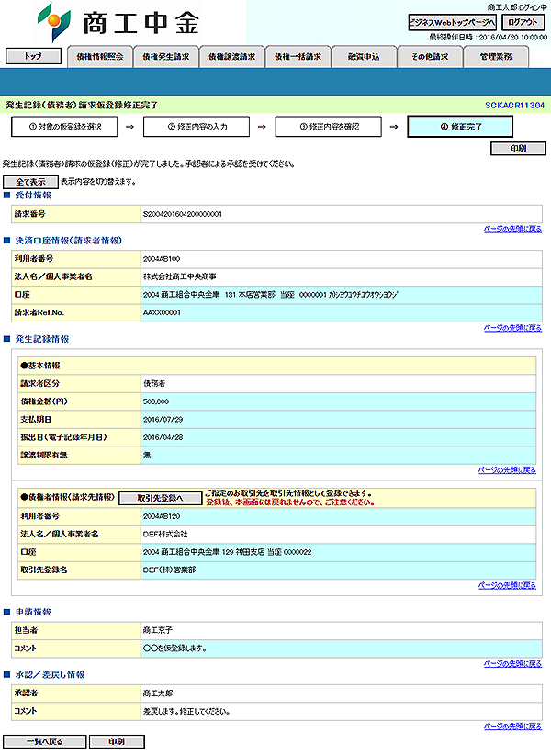The width and height of the screenshot is (551, 756).
Task: Click the amount 500,000
Action: [156, 401]
